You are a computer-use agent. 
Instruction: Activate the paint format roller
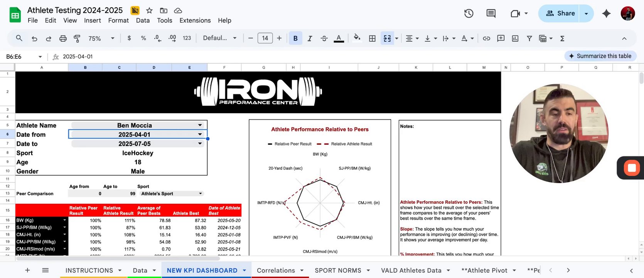(77, 38)
